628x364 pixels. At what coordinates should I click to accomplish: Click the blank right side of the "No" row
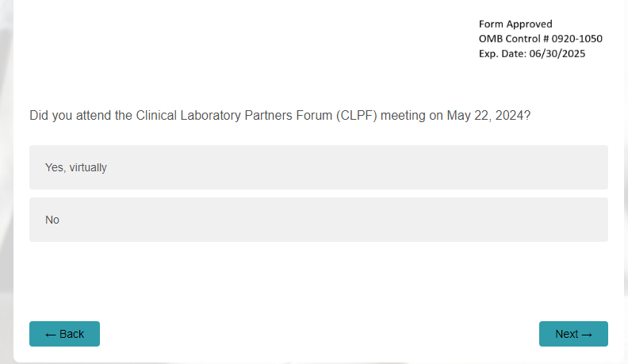(x=476, y=220)
